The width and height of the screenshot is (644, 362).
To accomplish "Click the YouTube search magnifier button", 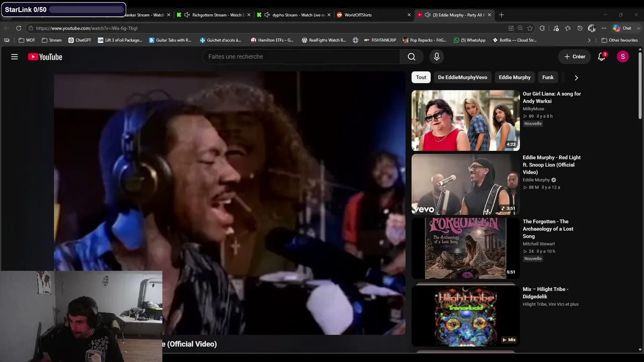I will 412,57.
